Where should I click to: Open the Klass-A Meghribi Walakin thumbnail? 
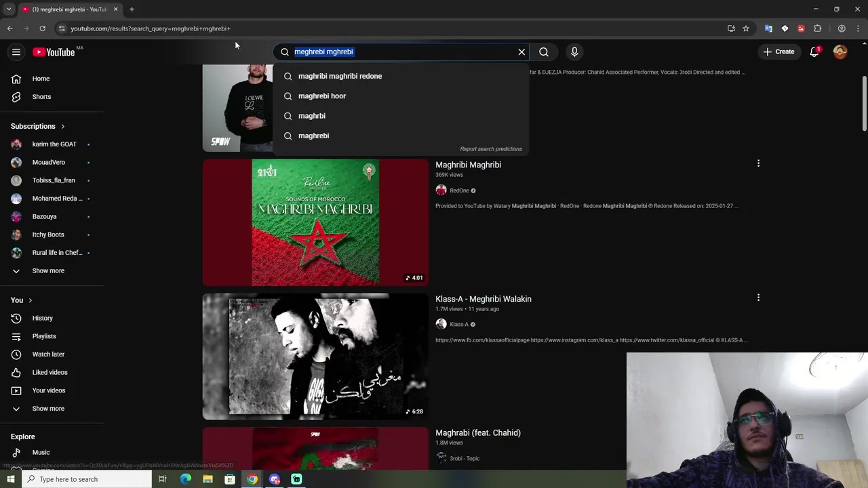315,357
